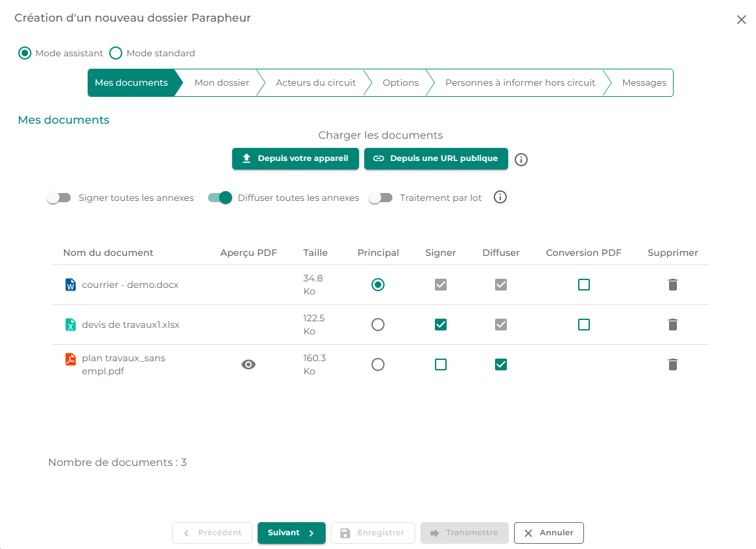Screen dimensions: 756x549
Task: Click Nombre de documents : 3 text
Action: (x=117, y=462)
